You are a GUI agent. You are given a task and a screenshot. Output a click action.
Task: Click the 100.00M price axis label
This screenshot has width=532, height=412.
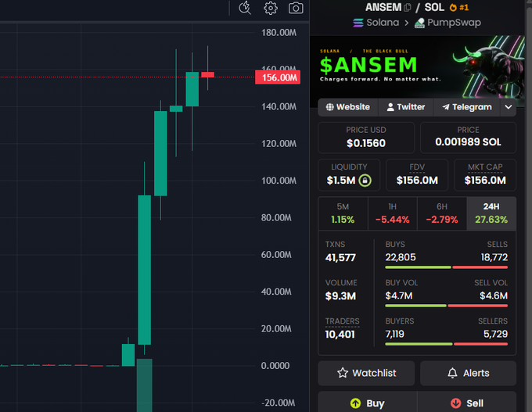(279, 181)
